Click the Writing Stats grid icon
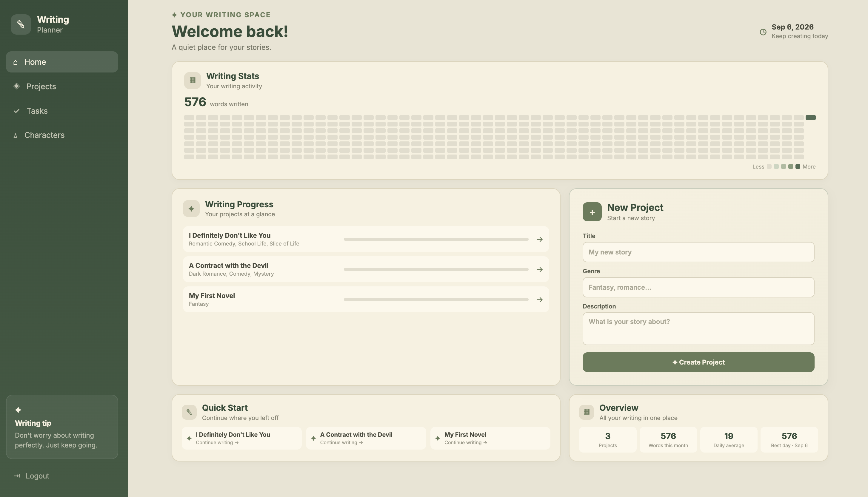This screenshot has width=868, height=497. pos(192,80)
